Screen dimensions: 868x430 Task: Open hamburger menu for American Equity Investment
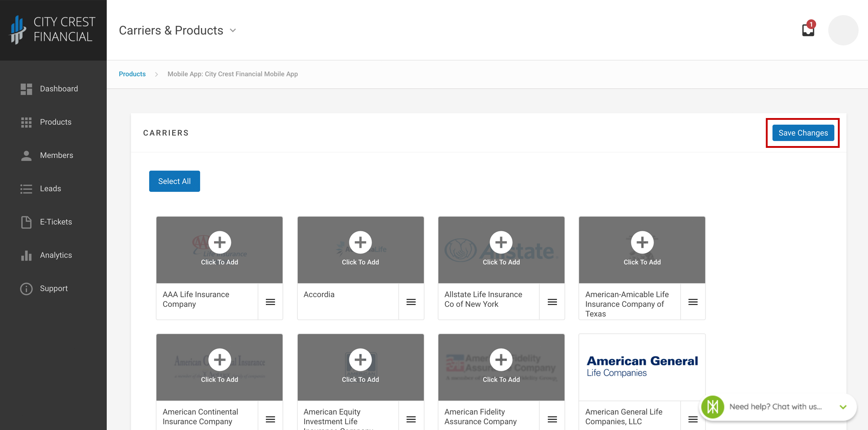pyautogui.click(x=411, y=419)
